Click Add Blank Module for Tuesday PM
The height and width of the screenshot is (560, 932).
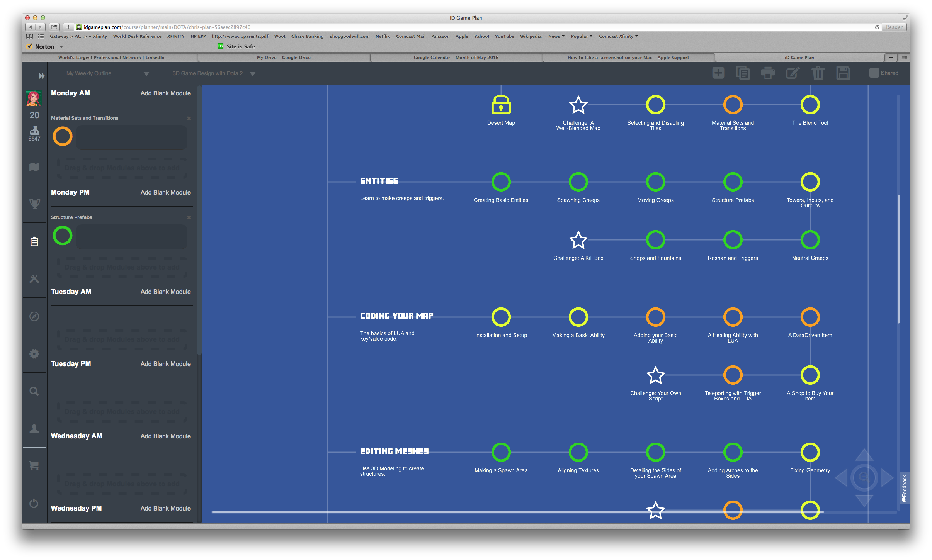[165, 364]
